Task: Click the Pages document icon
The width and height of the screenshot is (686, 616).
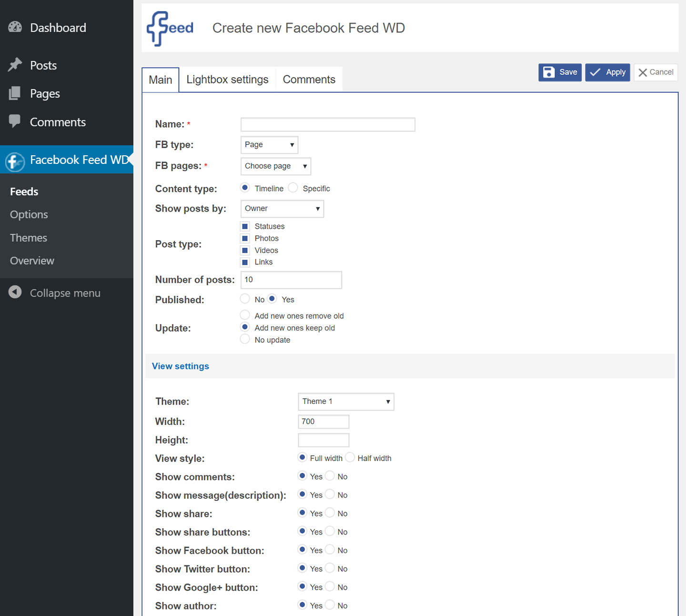Action: [x=15, y=93]
